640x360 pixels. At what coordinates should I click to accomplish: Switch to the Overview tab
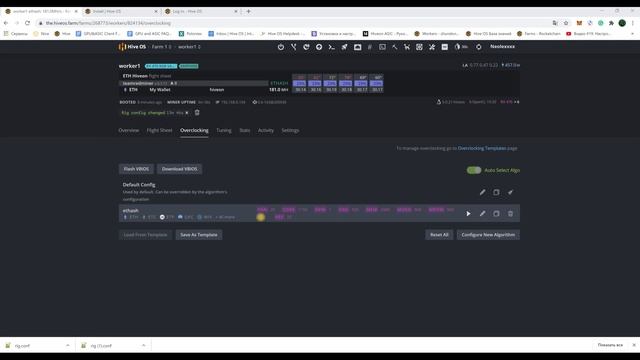coord(129,130)
